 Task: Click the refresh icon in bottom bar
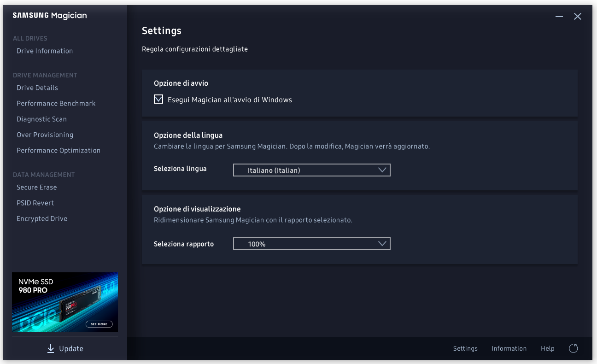click(x=574, y=348)
